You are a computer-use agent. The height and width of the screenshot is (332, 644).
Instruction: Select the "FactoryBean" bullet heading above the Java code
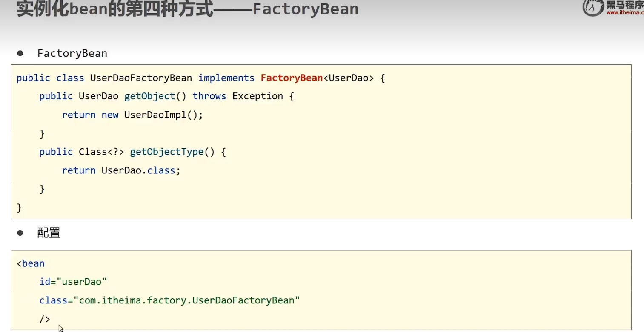point(72,53)
